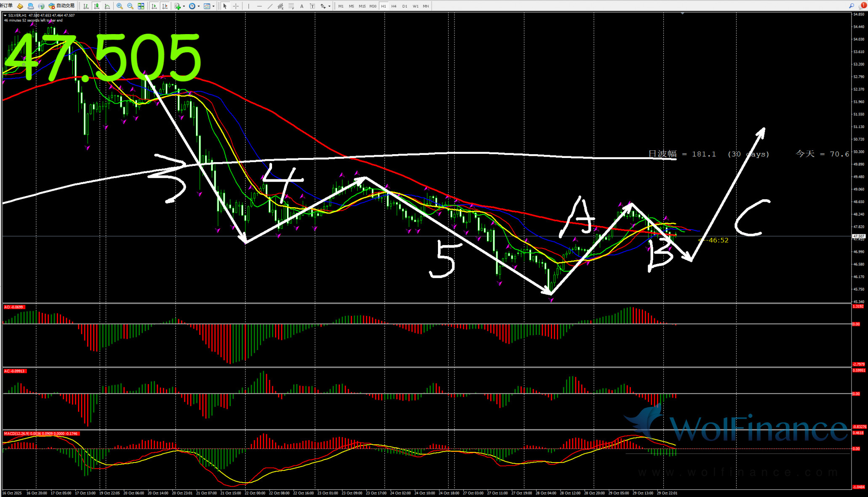
Task: Select the text label A tool
Action: [x=302, y=6]
